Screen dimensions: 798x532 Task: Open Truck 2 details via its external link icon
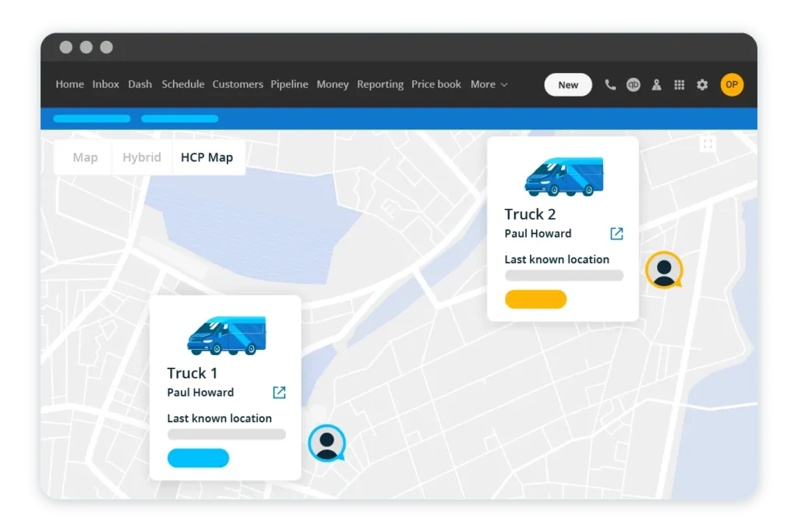[616, 233]
